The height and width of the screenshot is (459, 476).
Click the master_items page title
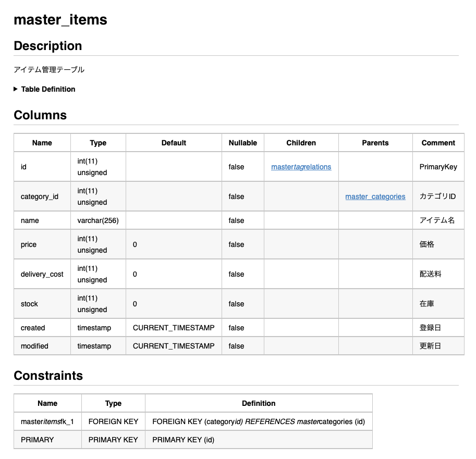60,20
